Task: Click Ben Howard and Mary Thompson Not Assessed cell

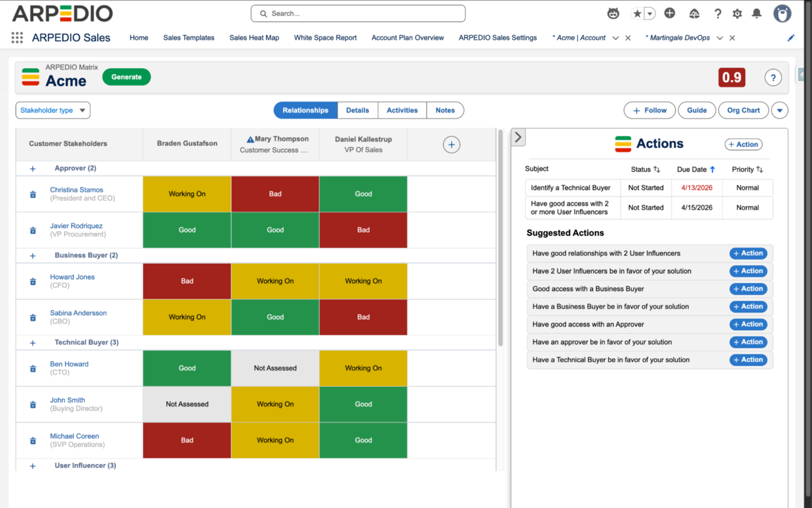Action: (275, 369)
